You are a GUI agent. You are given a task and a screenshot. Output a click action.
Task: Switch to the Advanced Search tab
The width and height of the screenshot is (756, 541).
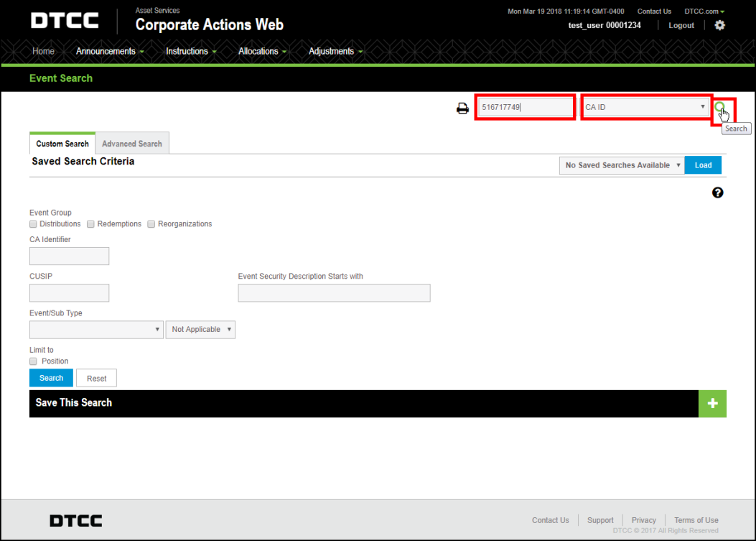[132, 144]
